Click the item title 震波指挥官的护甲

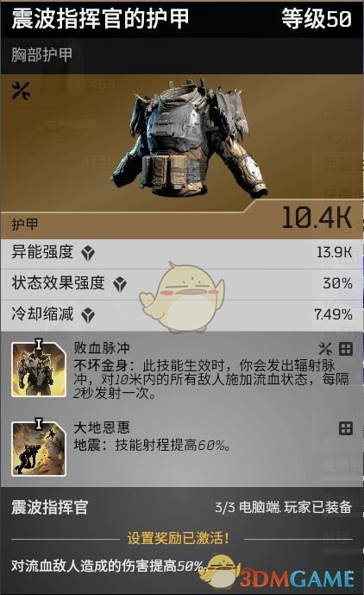[100, 19]
